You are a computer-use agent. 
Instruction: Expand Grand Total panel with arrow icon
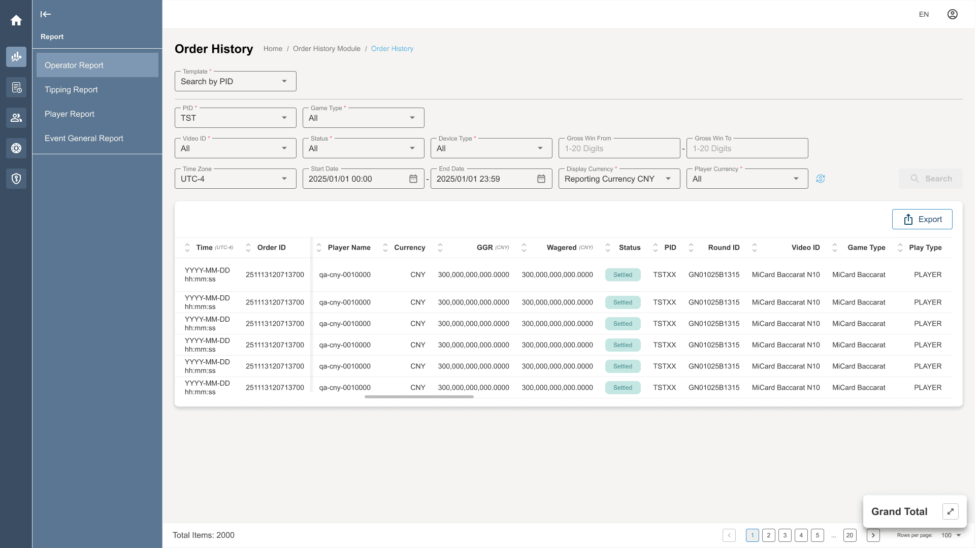[951, 511]
